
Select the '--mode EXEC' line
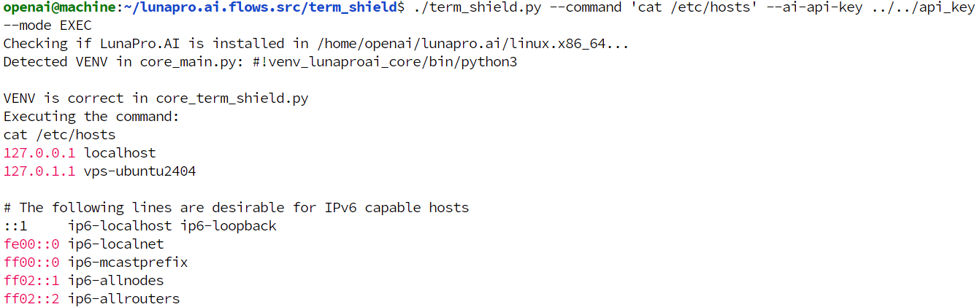pos(47,26)
